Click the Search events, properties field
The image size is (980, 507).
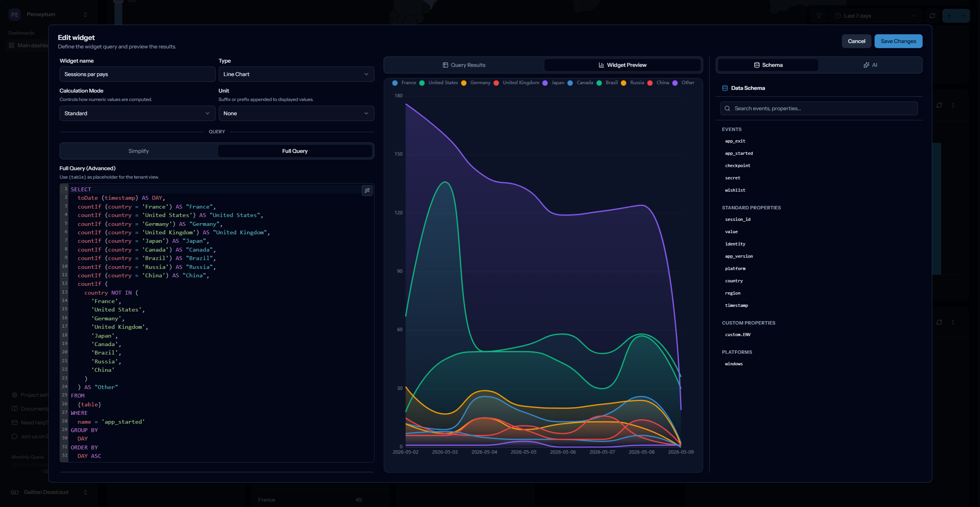tap(819, 108)
